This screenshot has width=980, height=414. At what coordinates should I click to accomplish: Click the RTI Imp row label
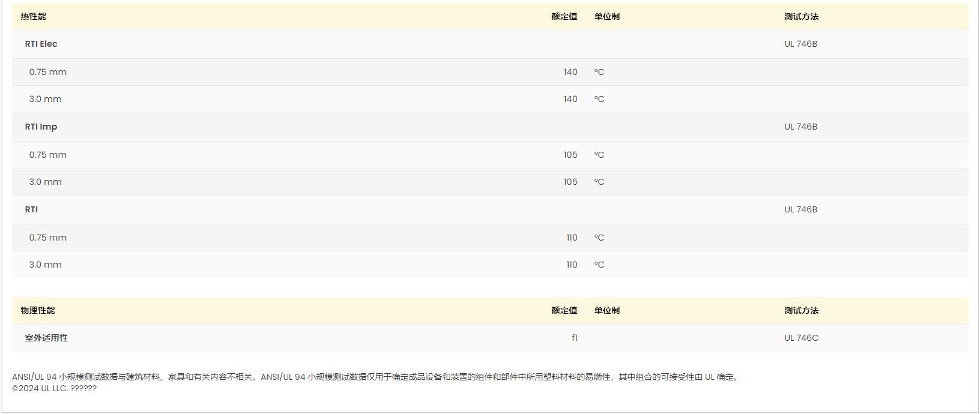tap(41, 127)
